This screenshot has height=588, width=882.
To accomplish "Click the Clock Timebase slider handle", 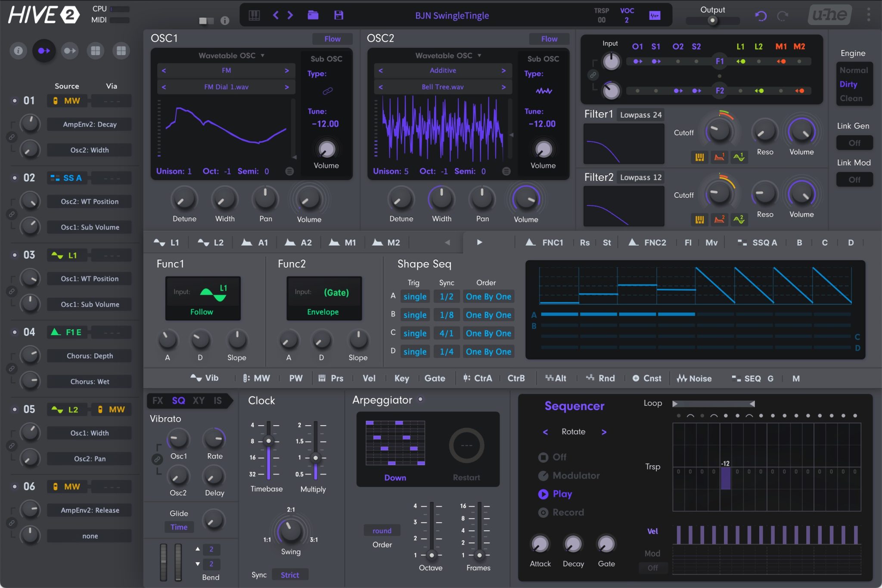I will (x=269, y=441).
